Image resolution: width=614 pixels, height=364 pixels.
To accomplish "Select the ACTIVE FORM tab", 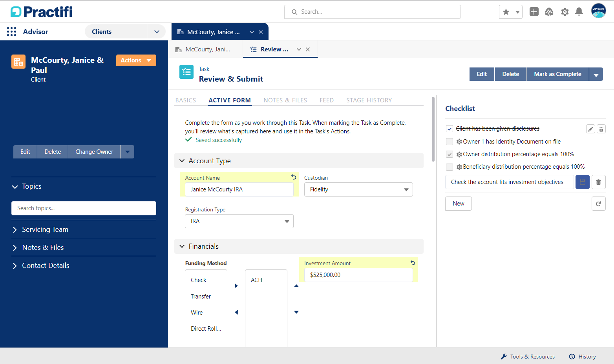I will coord(230,100).
